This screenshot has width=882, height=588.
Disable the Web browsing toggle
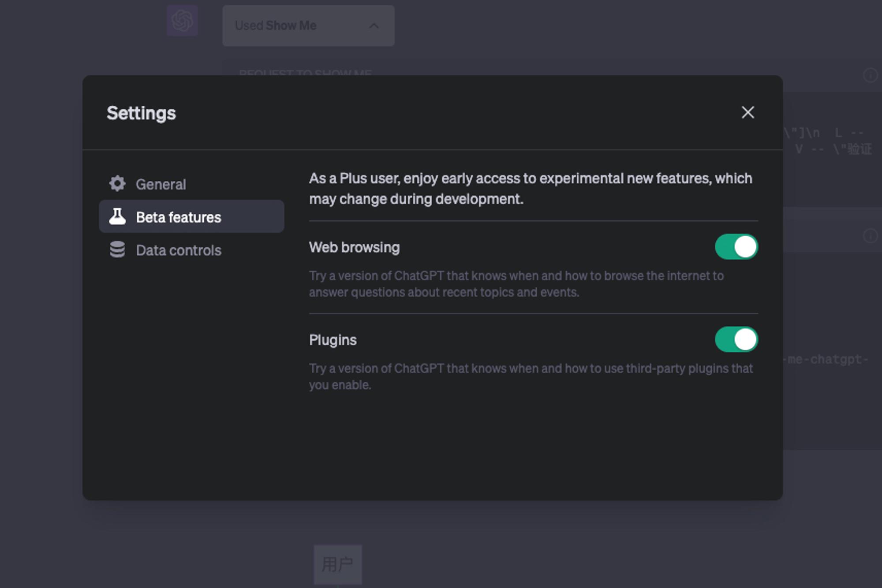[x=736, y=247]
